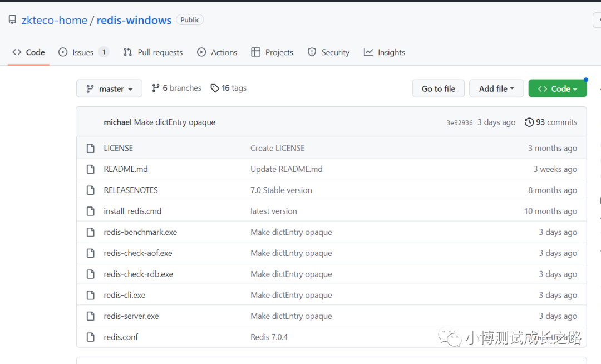The image size is (601, 364).
Task: Open the redis.conf file
Action: tap(121, 337)
